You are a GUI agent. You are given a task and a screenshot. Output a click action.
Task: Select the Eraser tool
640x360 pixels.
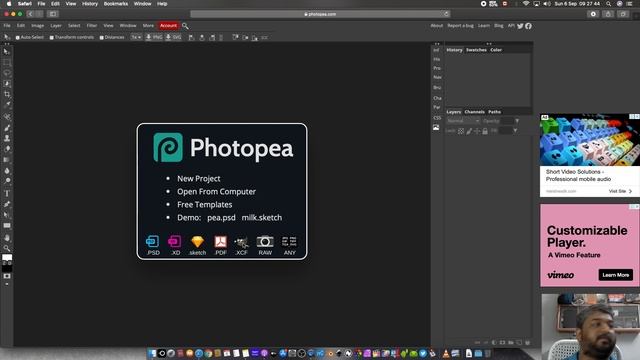pyautogui.click(x=7, y=149)
